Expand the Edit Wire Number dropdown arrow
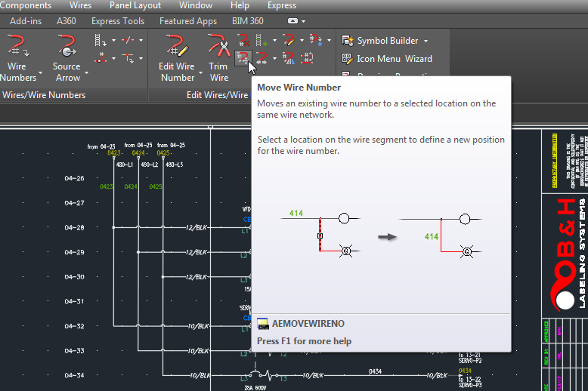Image resolution: width=588 pixels, height=391 pixels. (x=200, y=72)
